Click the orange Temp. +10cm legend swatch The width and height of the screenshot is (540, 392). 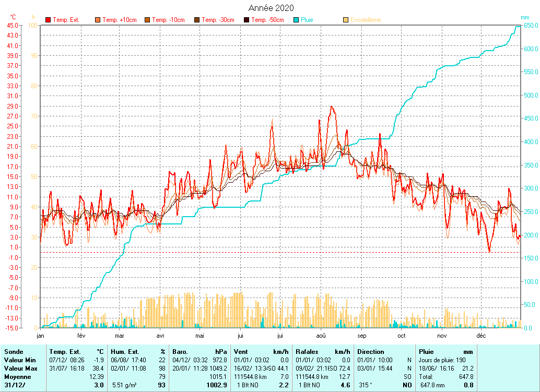tap(98, 20)
